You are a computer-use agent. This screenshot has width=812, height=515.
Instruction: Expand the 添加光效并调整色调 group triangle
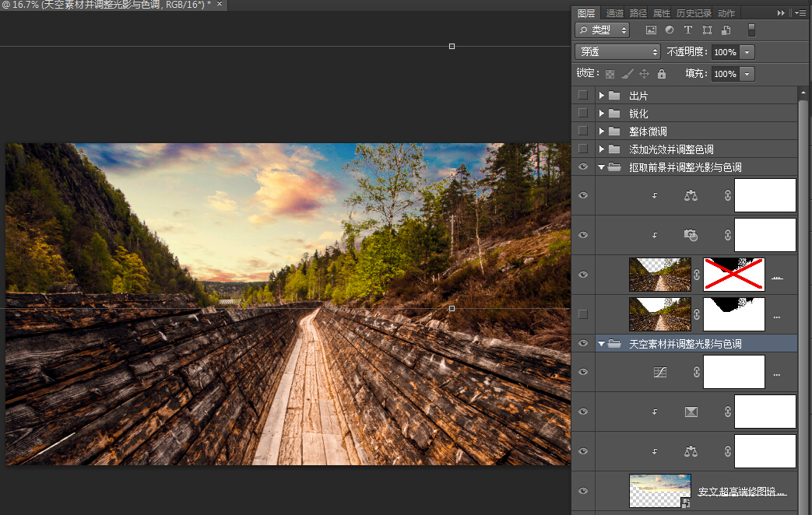click(601, 149)
